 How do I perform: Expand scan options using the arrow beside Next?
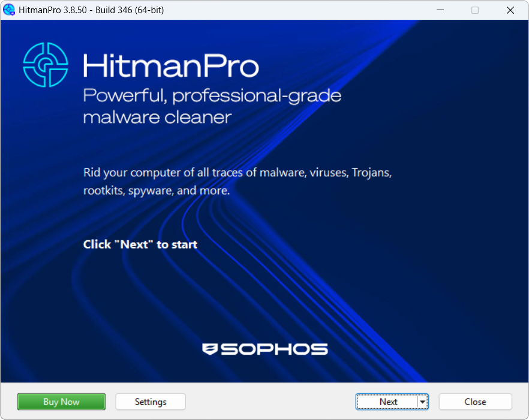pyautogui.click(x=423, y=401)
